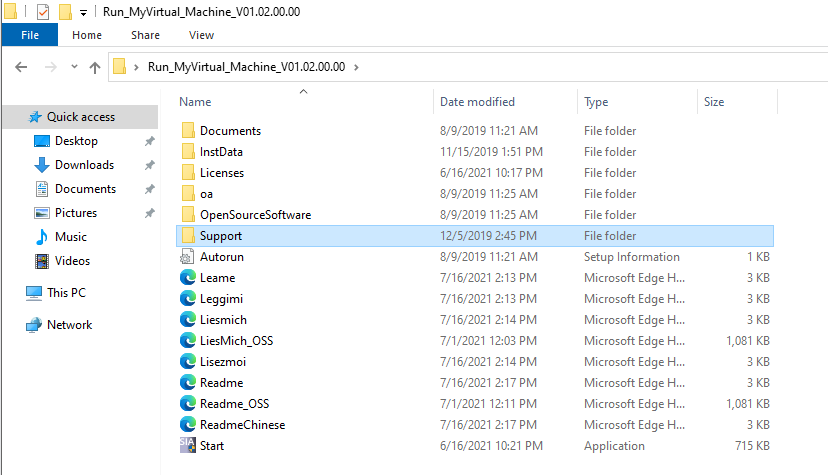The width and height of the screenshot is (828, 475).
Task: Click the pin icon beside sidebar Documents
Action: (x=149, y=189)
